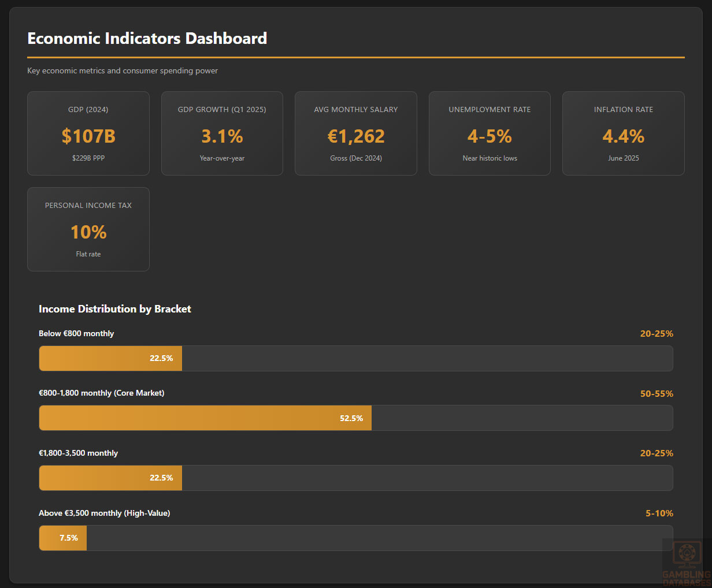Click the 7.5% High-Value bar fill
712x588 pixels.
point(62,538)
